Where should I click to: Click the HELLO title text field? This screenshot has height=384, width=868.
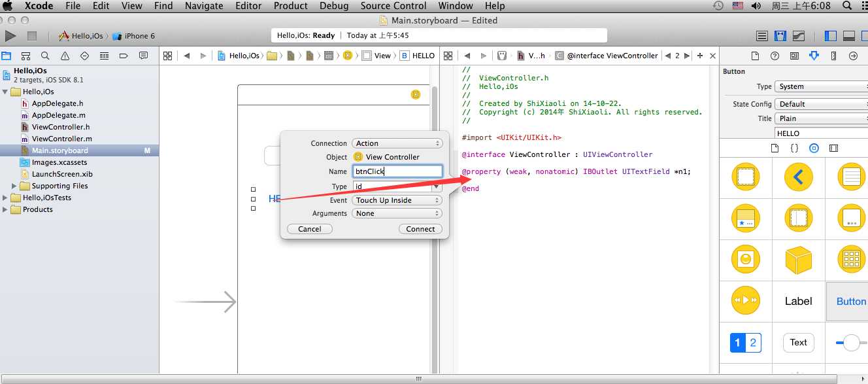tap(821, 133)
